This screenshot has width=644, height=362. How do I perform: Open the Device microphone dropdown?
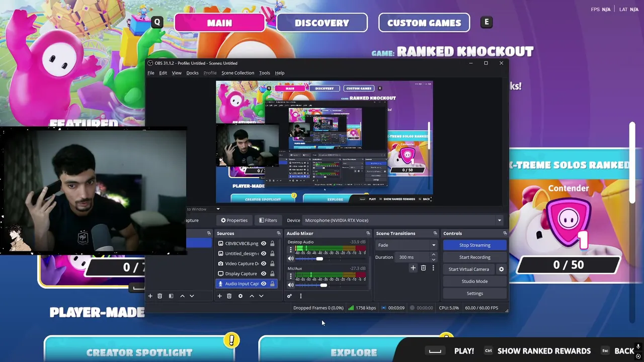coord(403,220)
